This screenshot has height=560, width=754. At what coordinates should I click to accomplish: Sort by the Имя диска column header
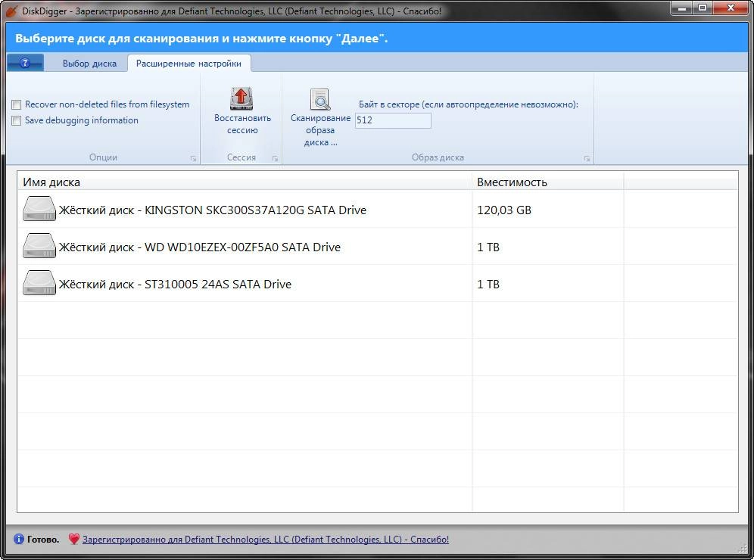(245, 182)
